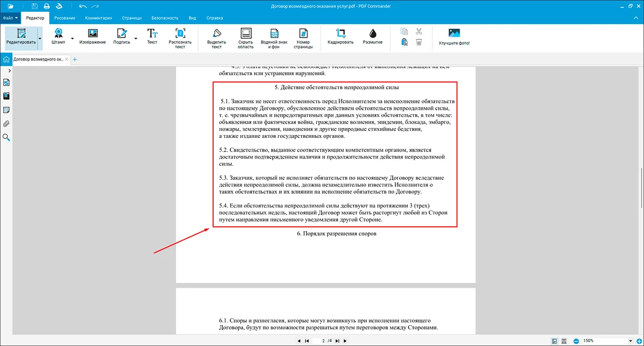Undo the last action
644x346 pixels.
click(x=83, y=6)
